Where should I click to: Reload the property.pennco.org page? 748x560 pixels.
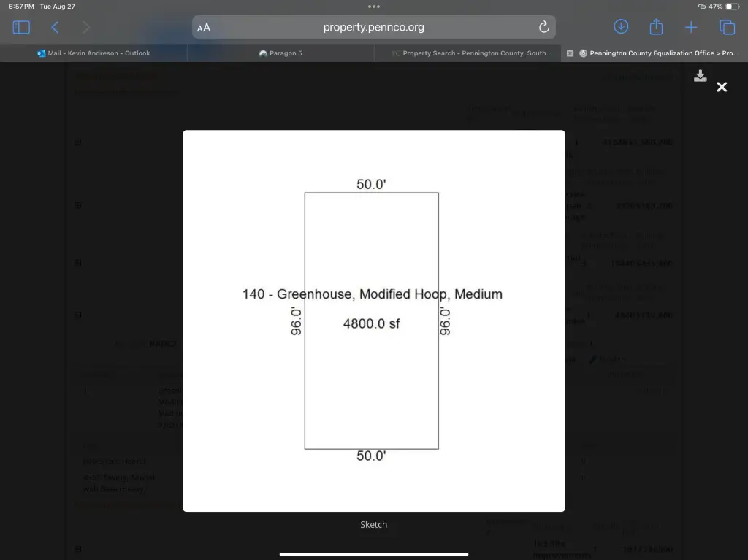[x=543, y=28]
